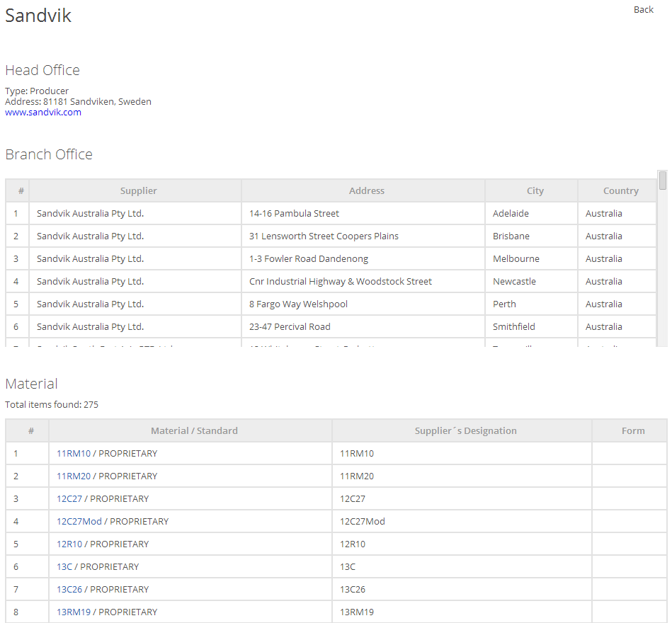Screen dimensions: 672x623
Task: Click the Newcastle city cell
Action: (531, 282)
